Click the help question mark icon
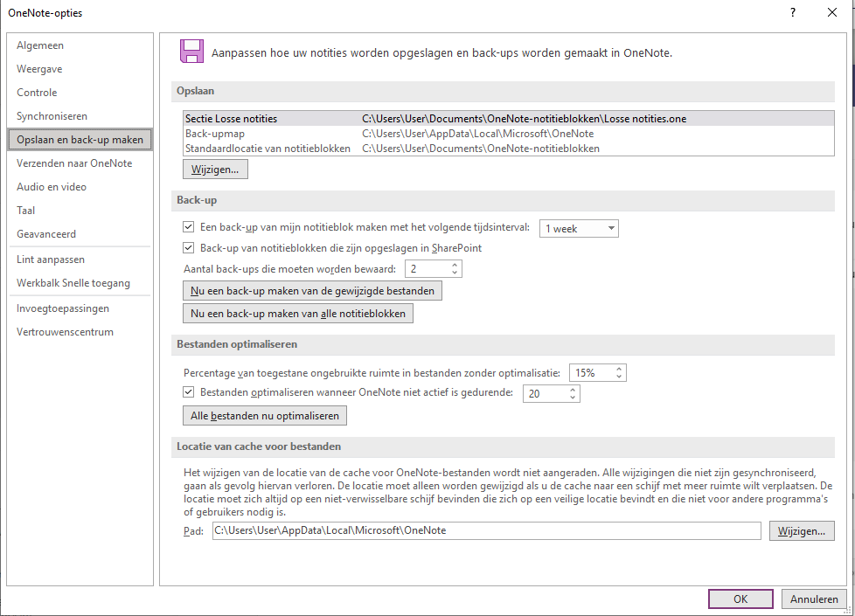Screen dimensions: 855x616 click(x=793, y=12)
